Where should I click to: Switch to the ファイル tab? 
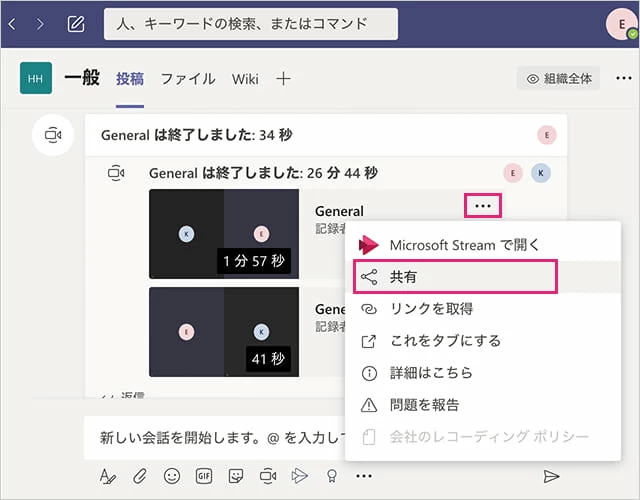pos(188,79)
